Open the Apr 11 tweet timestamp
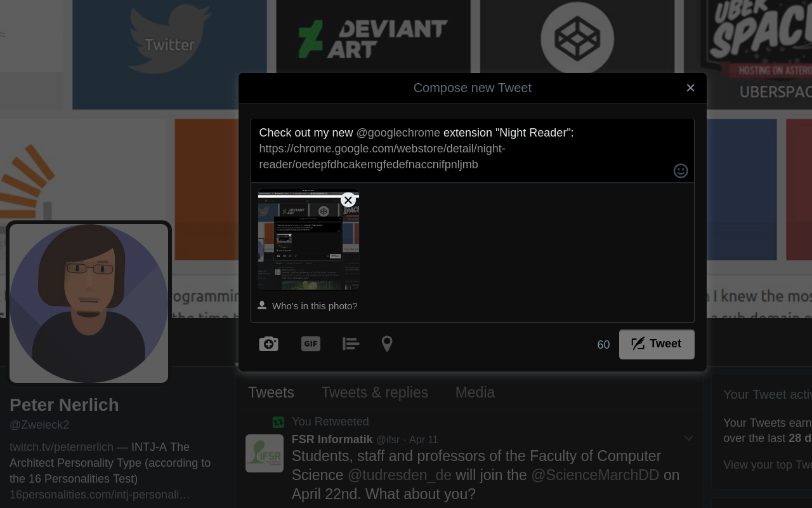 click(423, 439)
